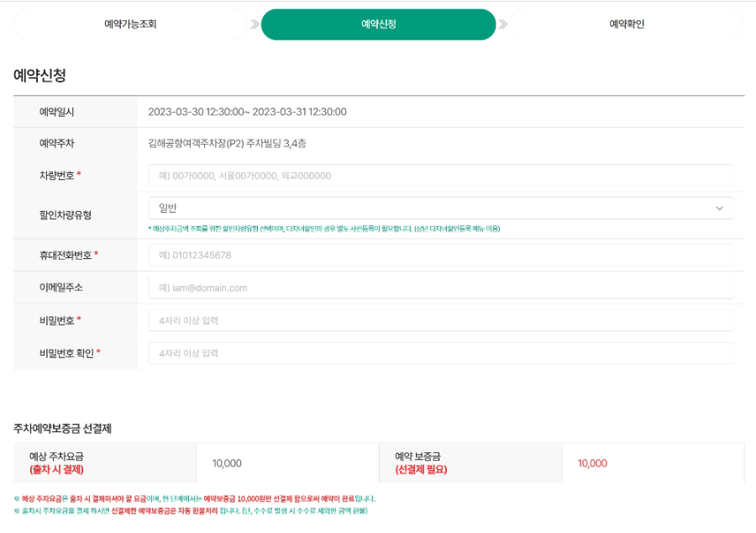Click the 비밀번호 확인 field label
This screenshot has width=756, height=533.
66,353
